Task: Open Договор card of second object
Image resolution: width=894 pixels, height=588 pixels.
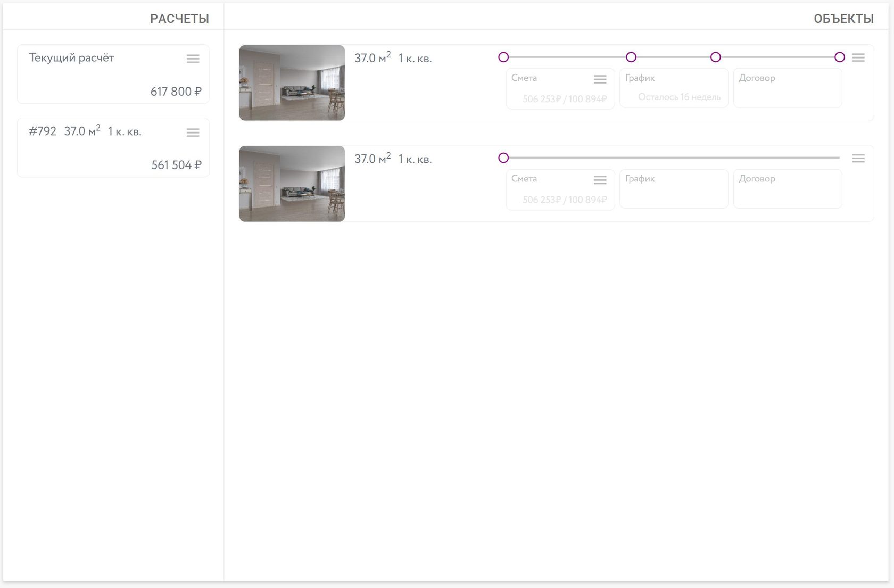Action: point(788,189)
